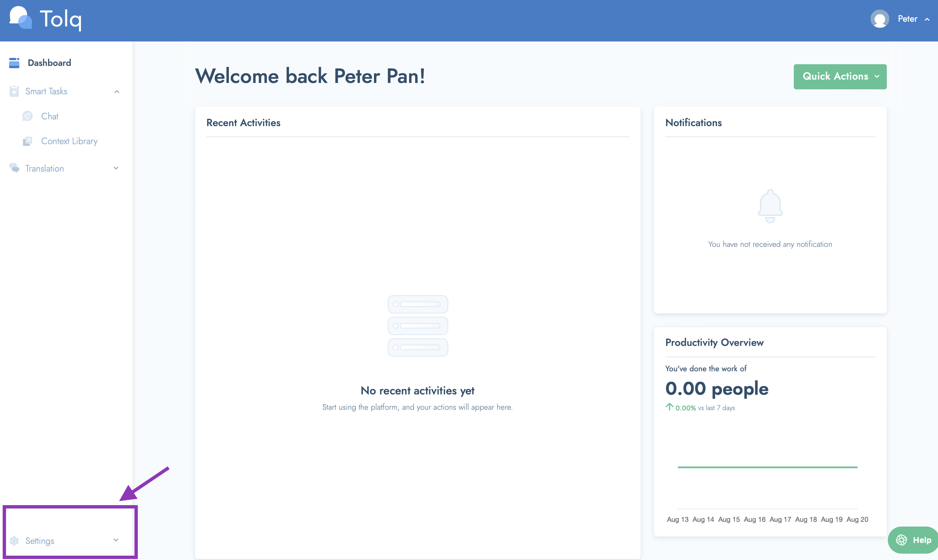Click "You've done the work of" text

click(x=706, y=369)
